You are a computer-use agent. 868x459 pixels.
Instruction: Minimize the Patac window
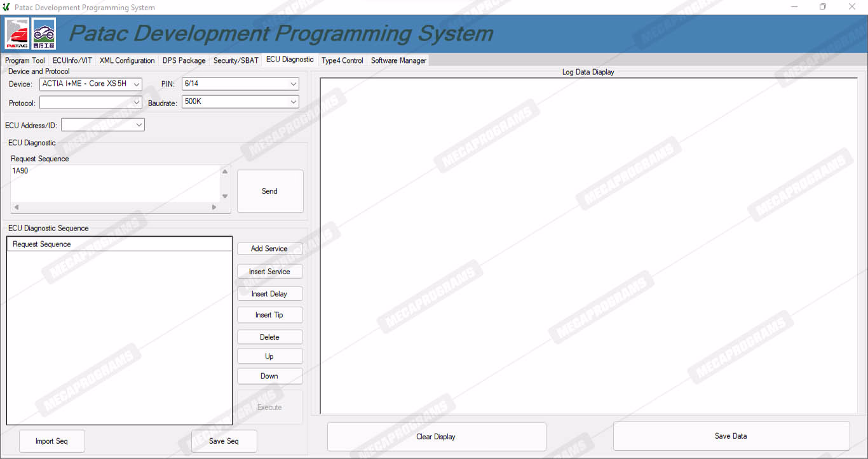795,7
